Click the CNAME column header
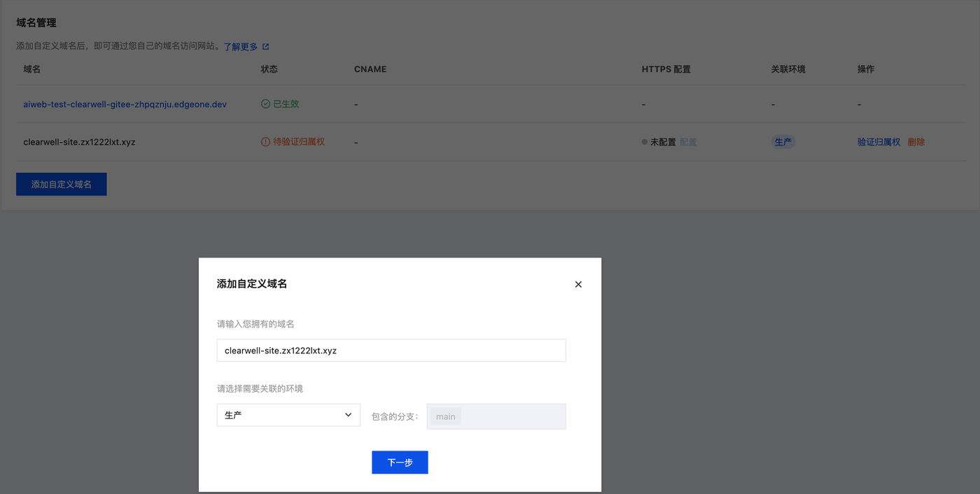The image size is (980, 494). [370, 69]
